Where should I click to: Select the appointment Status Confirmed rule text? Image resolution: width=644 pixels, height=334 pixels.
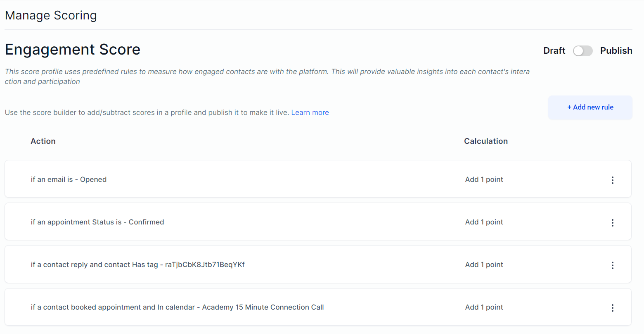click(97, 222)
